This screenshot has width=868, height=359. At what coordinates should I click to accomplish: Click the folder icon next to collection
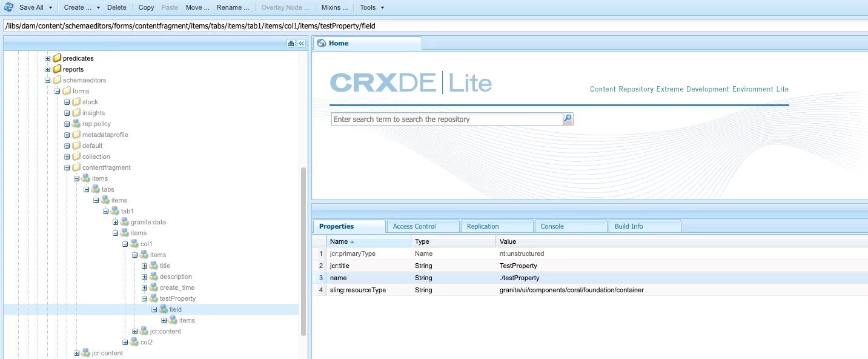pyautogui.click(x=76, y=156)
